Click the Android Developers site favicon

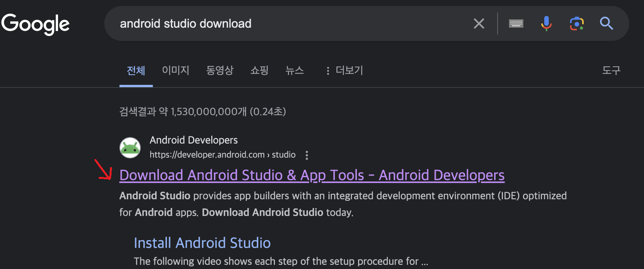click(130, 147)
